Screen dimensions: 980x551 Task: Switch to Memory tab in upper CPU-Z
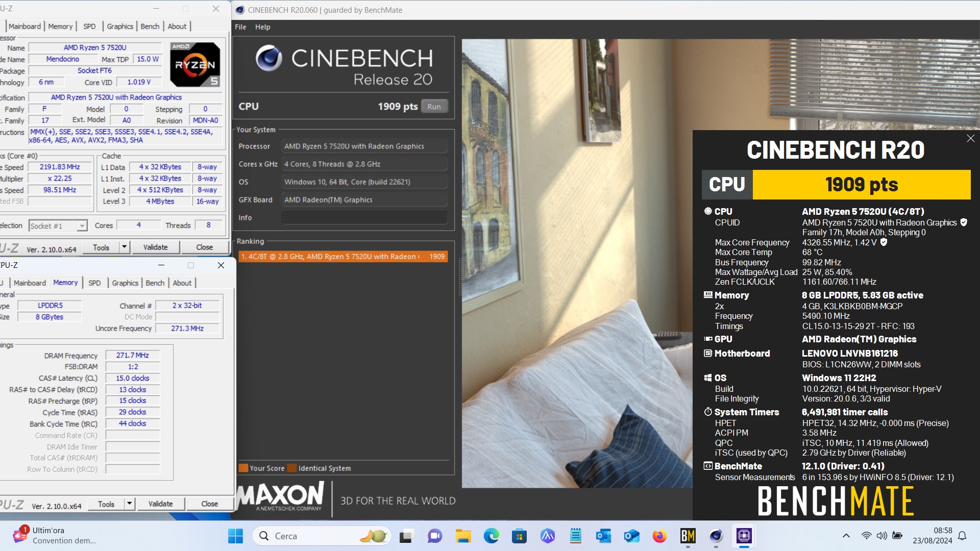click(x=60, y=27)
